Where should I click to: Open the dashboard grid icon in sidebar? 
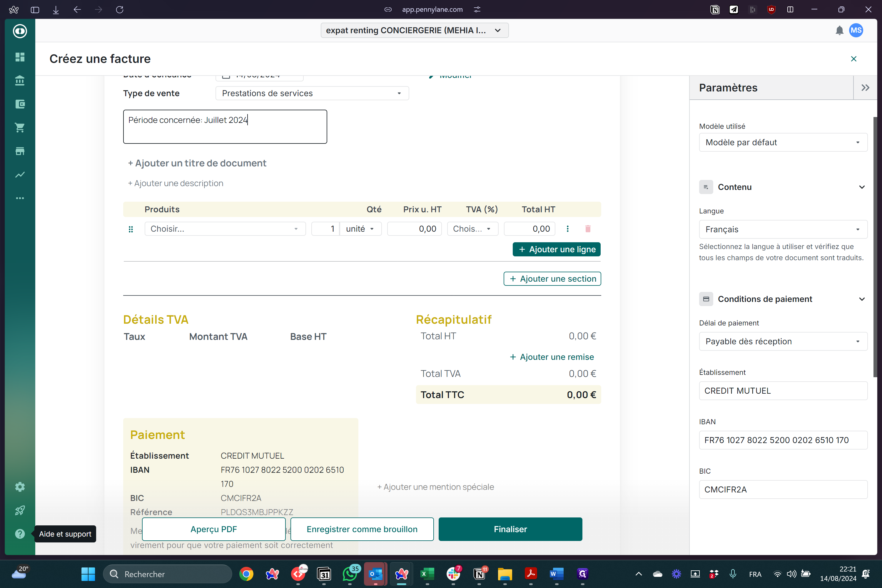[x=20, y=57]
